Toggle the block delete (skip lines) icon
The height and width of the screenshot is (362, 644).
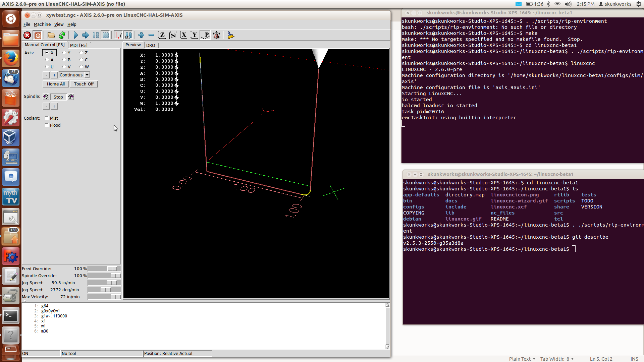pos(118,35)
